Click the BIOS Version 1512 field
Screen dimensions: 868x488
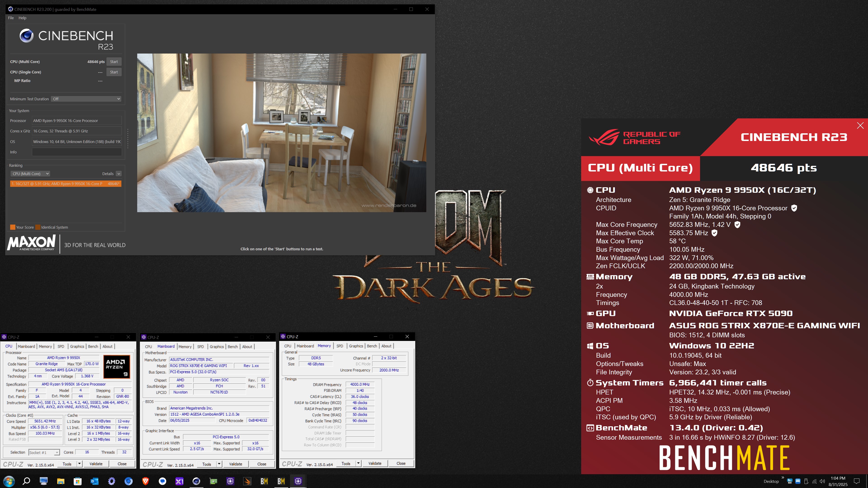(219, 415)
